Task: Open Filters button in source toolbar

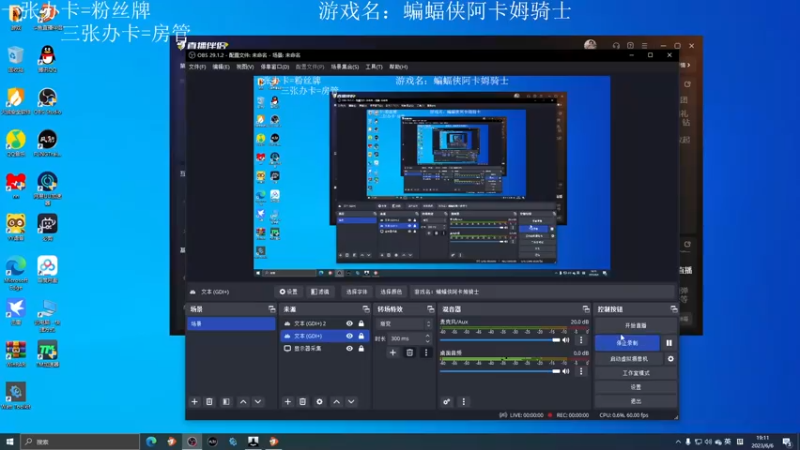Action: click(x=320, y=292)
